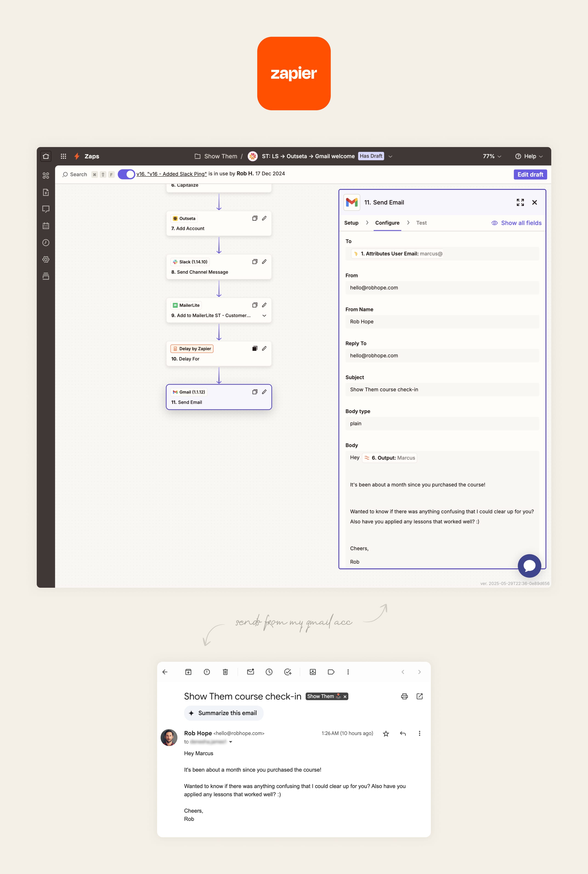Open the sidebar history clock icon
Image resolution: width=588 pixels, height=874 pixels.
click(x=46, y=243)
